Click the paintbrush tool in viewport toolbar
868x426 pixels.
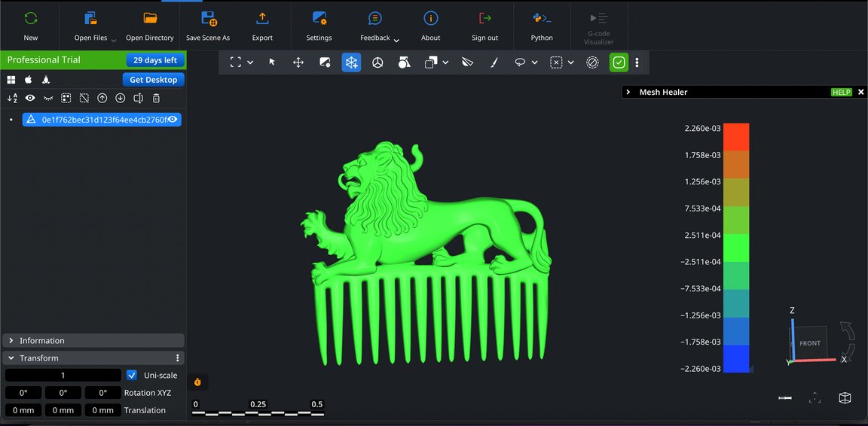click(x=494, y=62)
